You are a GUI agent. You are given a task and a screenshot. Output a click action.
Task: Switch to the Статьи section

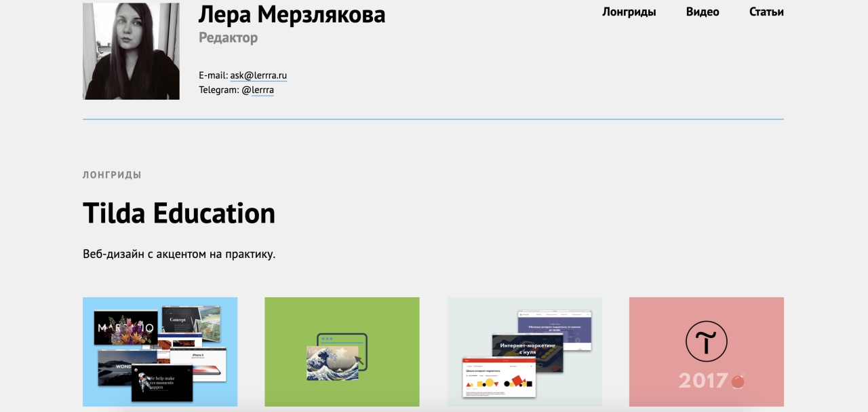pos(766,12)
